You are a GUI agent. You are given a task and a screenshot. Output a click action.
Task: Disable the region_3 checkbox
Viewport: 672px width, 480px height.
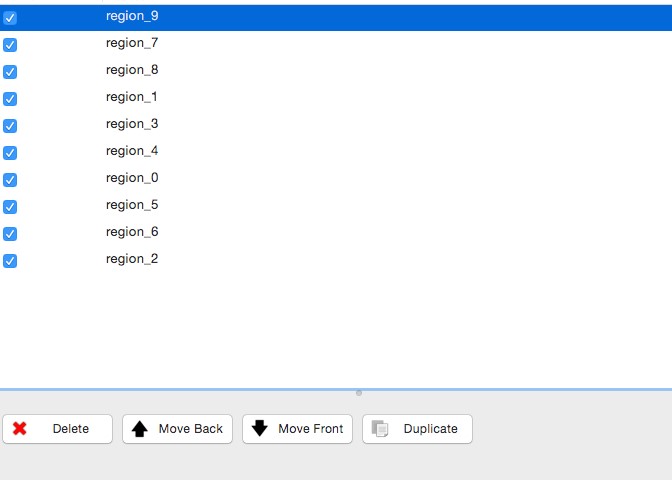(x=10, y=126)
